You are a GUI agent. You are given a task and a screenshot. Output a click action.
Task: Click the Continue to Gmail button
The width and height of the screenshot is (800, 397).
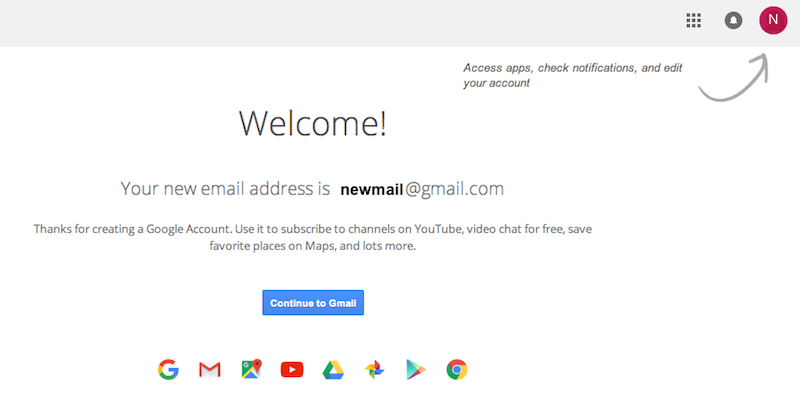313,303
